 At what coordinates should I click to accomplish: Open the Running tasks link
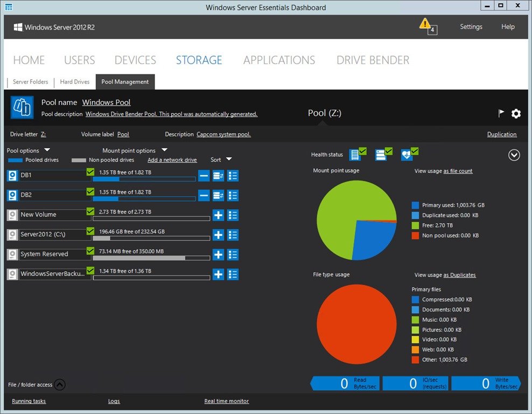pyautogui.click(x=29, y=401)
